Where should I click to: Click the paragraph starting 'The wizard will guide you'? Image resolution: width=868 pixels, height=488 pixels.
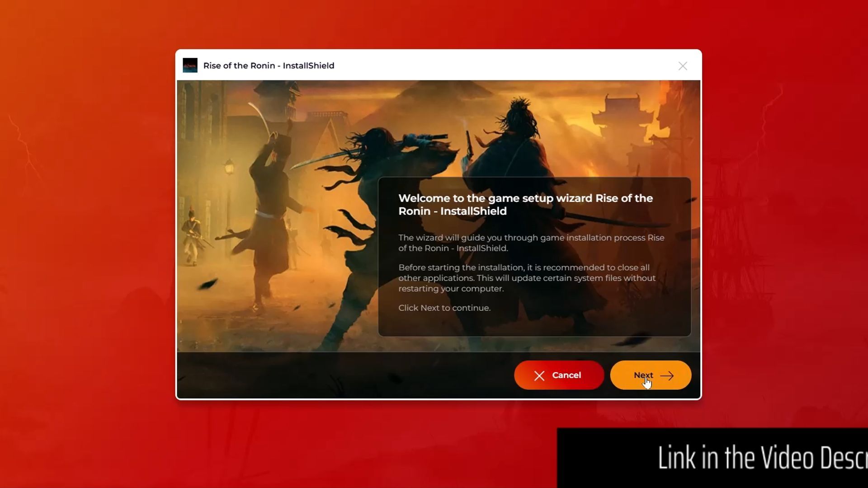tap(531, 243)
